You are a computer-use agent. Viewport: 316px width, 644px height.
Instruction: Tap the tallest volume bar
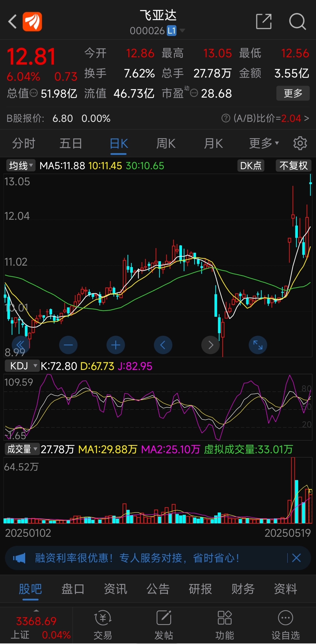coord(293,490)
